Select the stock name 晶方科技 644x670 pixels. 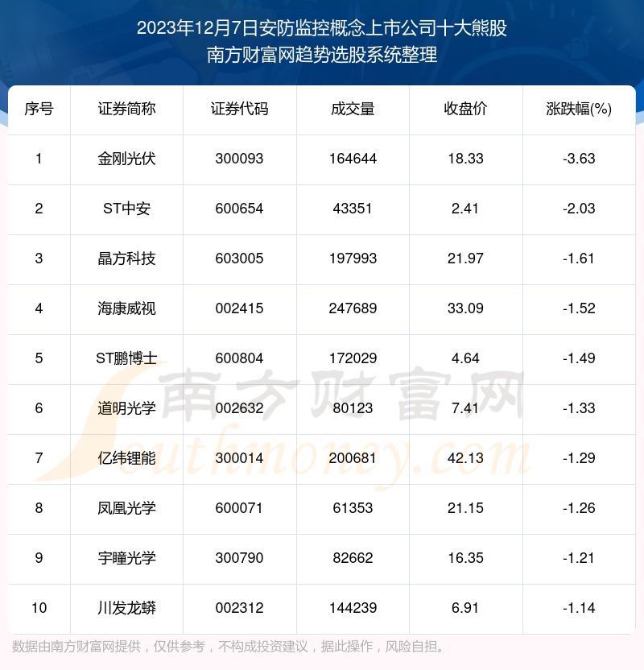pyautogui.click(x=127, y=259)
